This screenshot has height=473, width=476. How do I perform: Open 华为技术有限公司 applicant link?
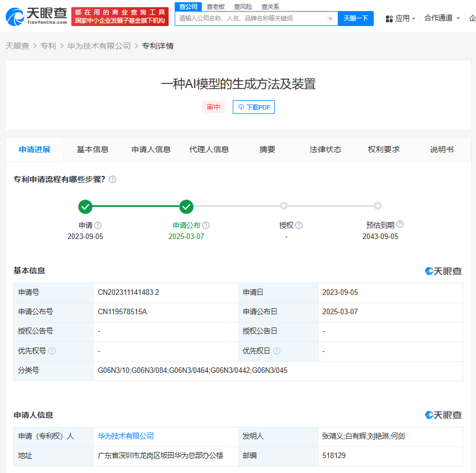point(125,436)
